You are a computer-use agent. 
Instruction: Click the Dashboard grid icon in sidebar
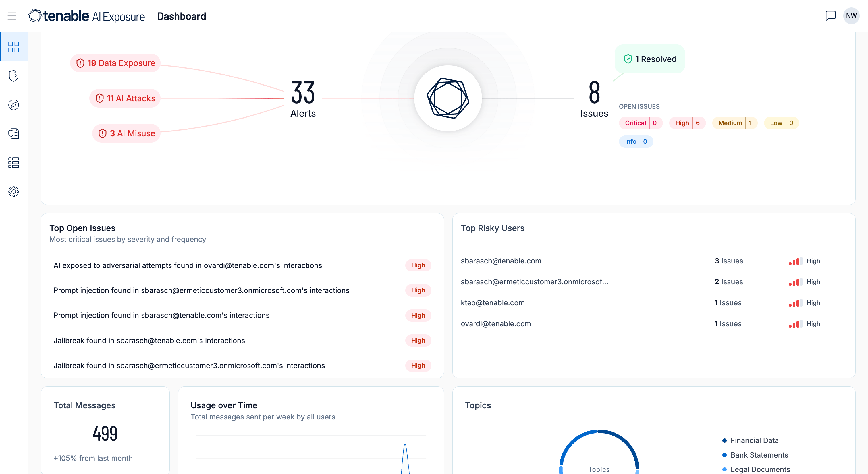click(13, 47)
